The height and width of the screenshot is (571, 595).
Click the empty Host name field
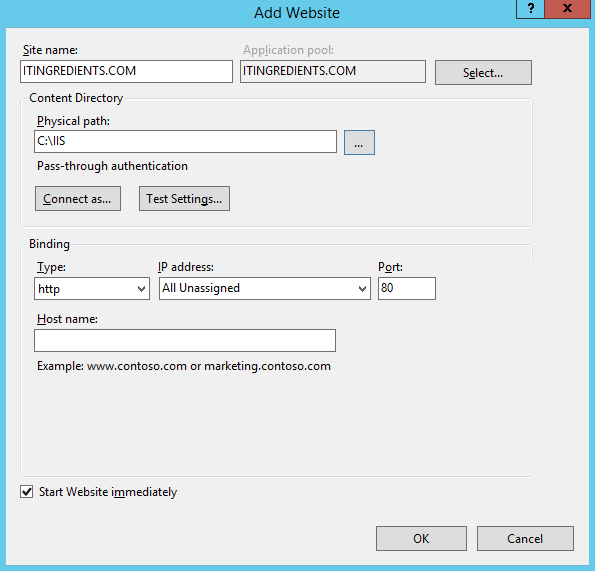tap(185, 340)
